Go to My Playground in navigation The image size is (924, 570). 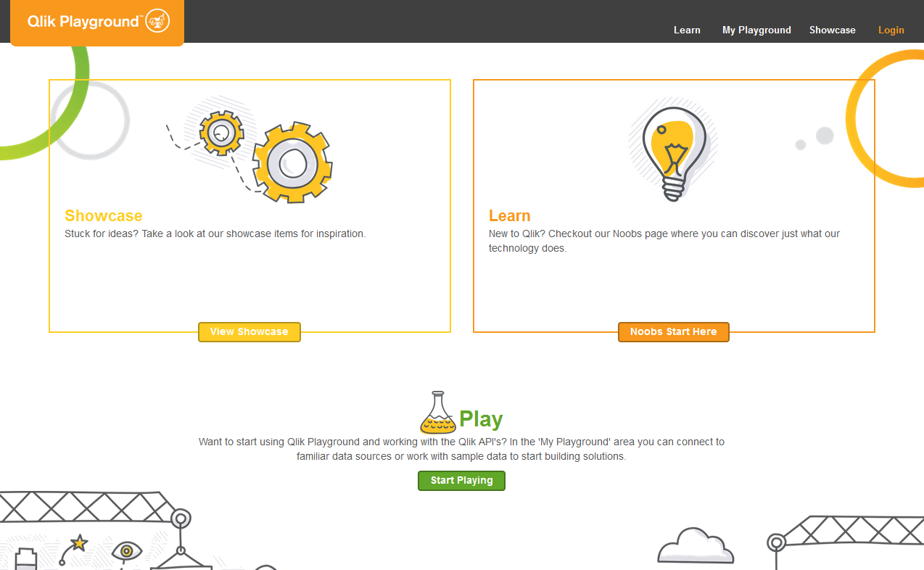coord(756,30)
